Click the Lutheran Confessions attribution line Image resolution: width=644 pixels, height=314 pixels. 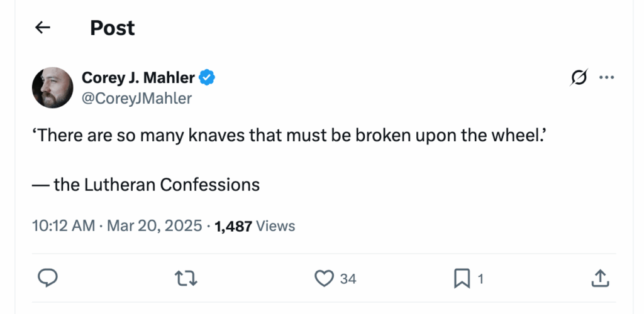145,185
